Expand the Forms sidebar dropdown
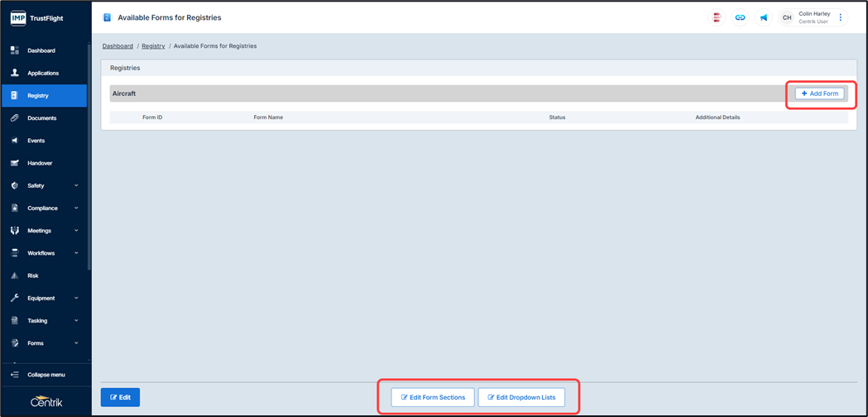Viewport: 868px width, 417px height. click(x=76, y=343)
